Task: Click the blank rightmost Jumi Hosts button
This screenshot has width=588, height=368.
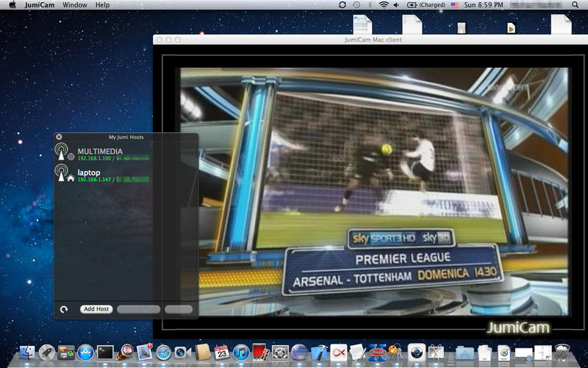Action: [x=179, y=309]
